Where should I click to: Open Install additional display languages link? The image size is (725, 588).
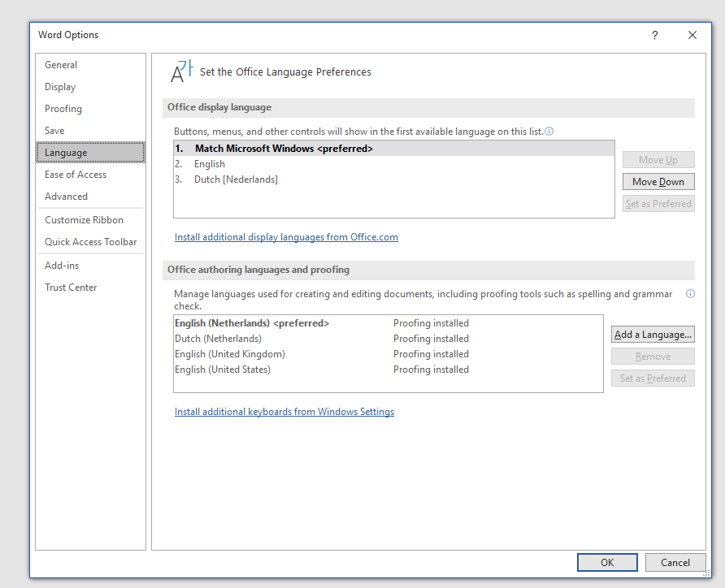[x=286, y=237]
